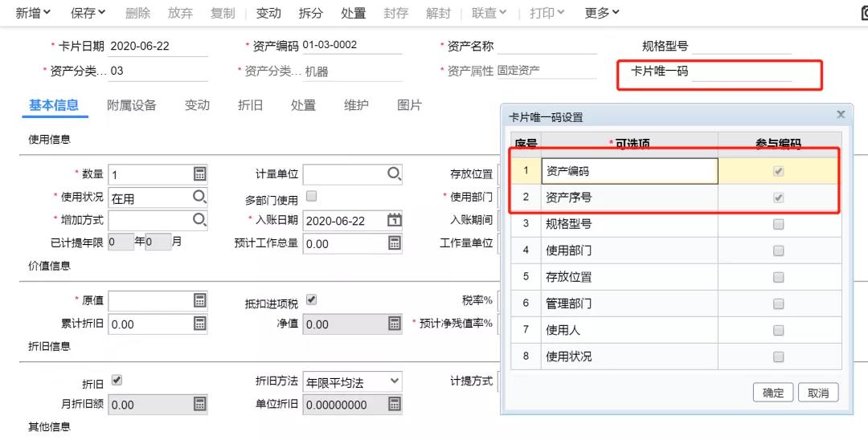Click the 确定 button
The image size is (868, 440).
click(x=772, y=393)
